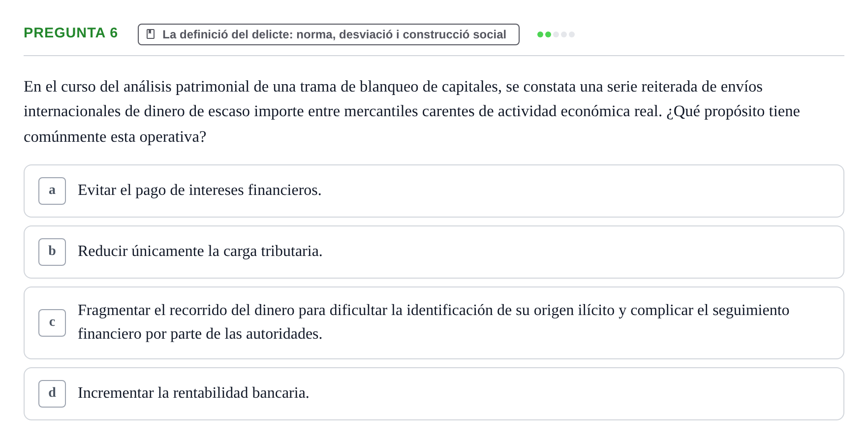The height and width of the screenshot is (444, 868).
Task: Click the PREGUNTA 6 heading
Action: coord(71,33)
